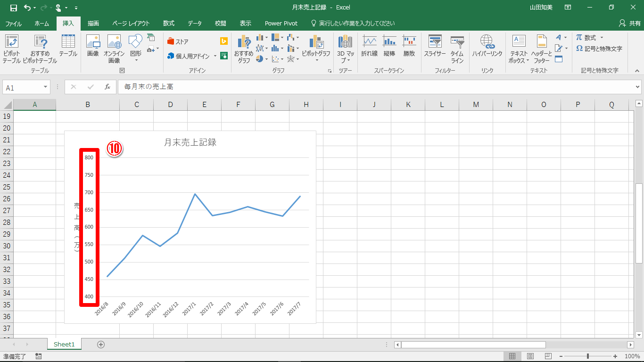Click the 山田知美 account name

541,8
